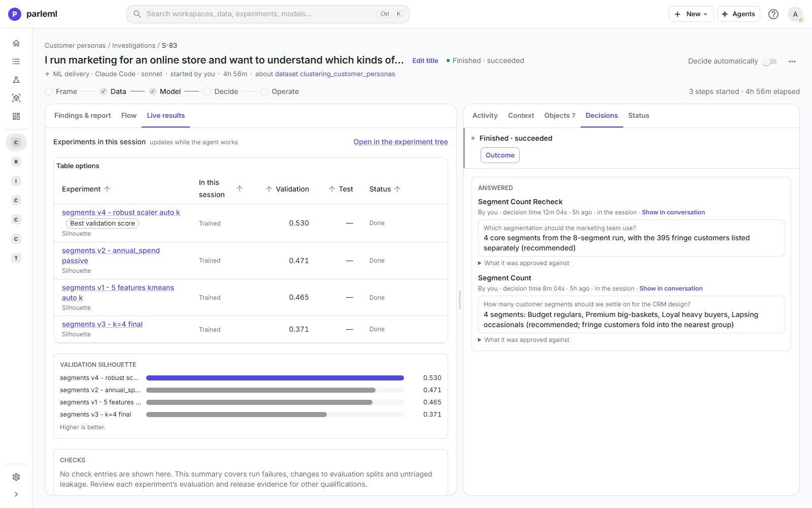Screen dimensions: 812x508
Task: Click the Edit title link
Action: click(x=425, y=61)
